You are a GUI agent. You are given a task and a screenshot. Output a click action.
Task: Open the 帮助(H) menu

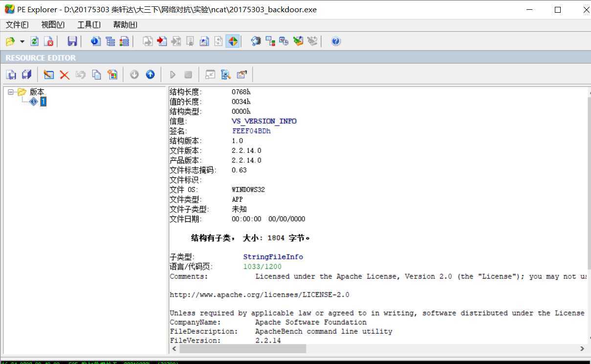pos(125,25)
